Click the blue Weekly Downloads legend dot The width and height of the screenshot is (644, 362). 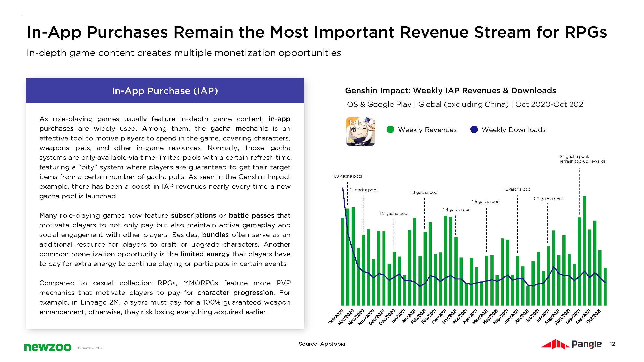[474, 129]
